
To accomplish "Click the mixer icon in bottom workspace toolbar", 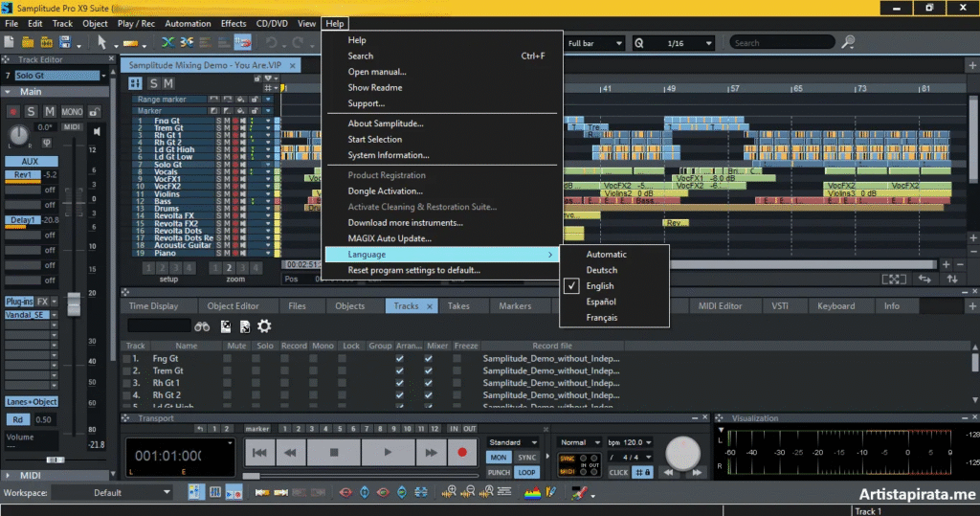I will click(215, 493).
